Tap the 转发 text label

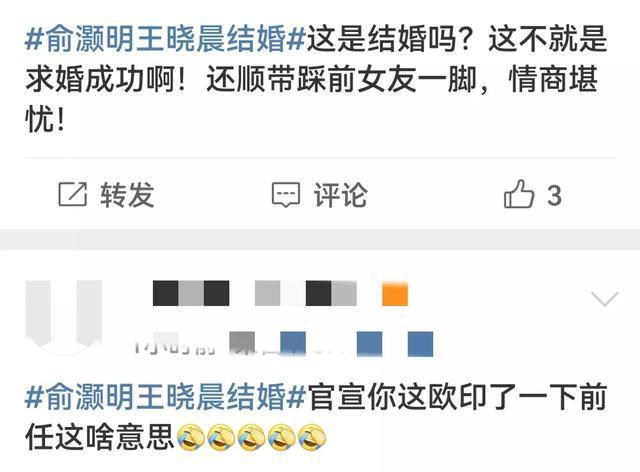127,194
